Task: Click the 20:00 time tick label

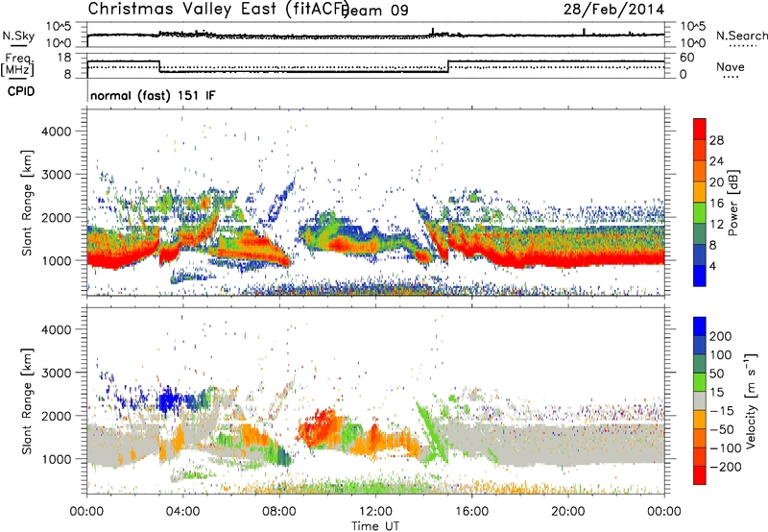Action: (x=567, y=512)
